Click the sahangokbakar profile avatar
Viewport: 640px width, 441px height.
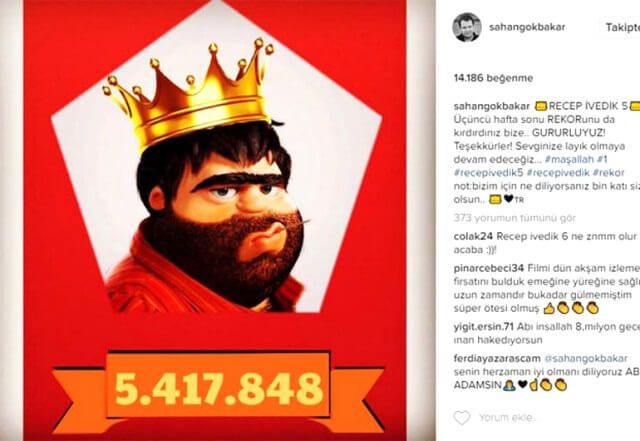click(x=466, y=27)
